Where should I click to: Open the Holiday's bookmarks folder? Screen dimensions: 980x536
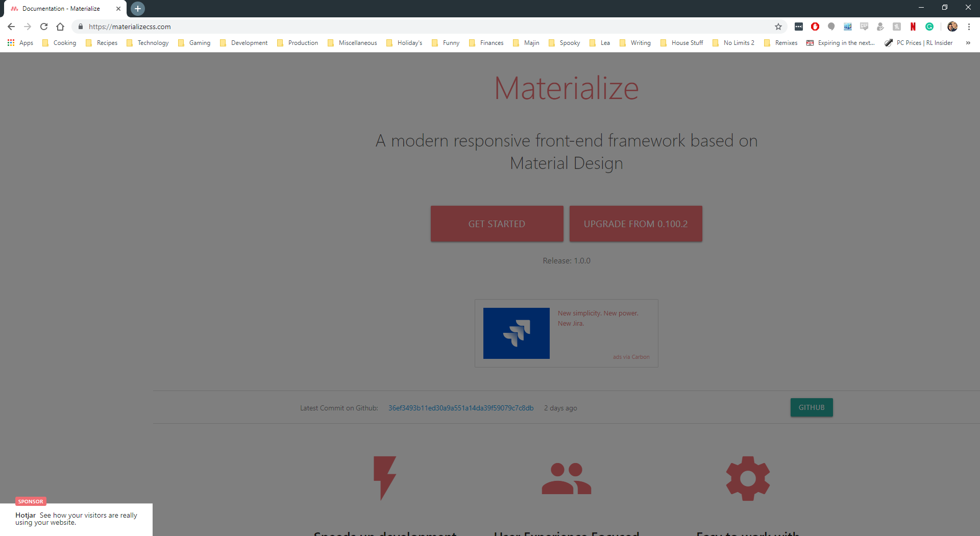coord(404,43)
